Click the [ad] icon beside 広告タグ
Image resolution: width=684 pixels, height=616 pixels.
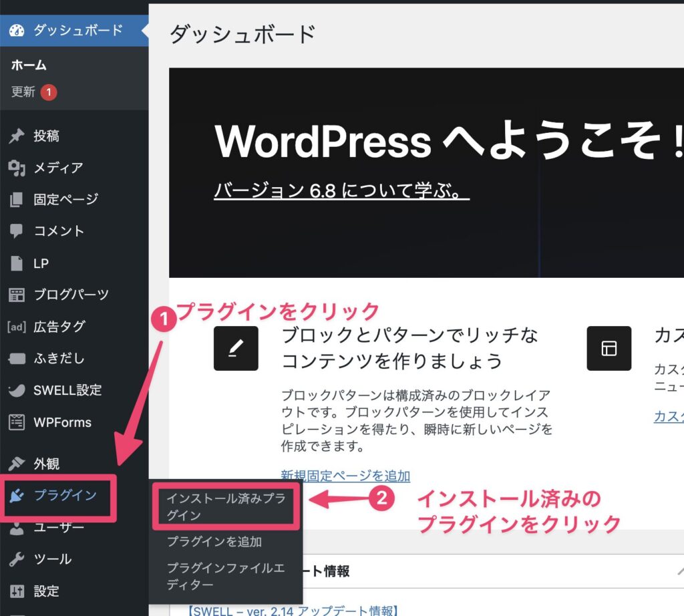[x=17, y=327]
